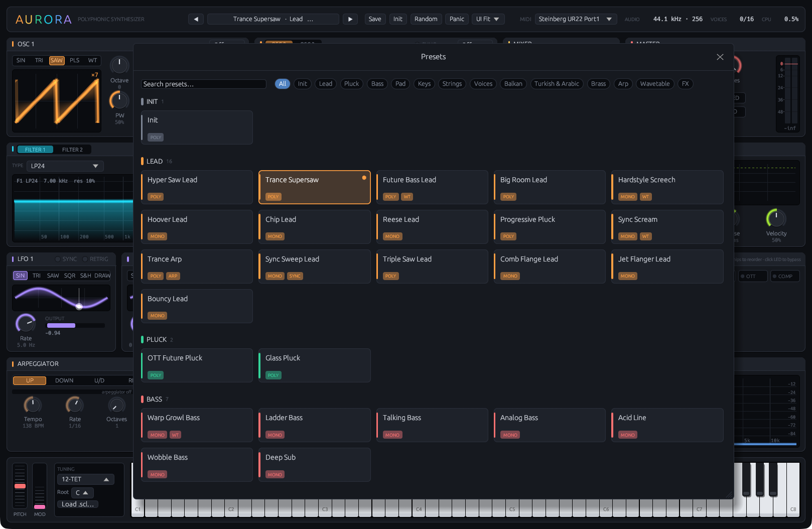The height and width of the screenshot is (529, 812).
Task: Open MIDI device dropdown Steinberg UR22
Action: point(576,19)
